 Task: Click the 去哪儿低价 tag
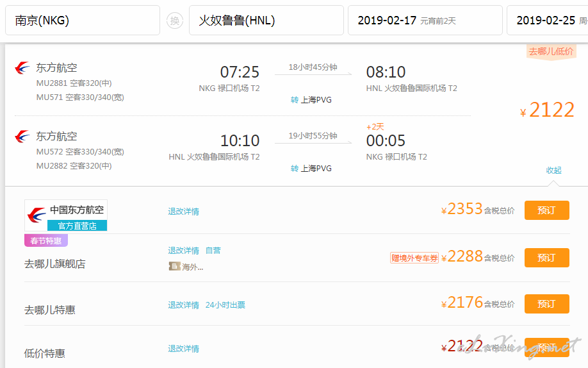tap(551, 51)
